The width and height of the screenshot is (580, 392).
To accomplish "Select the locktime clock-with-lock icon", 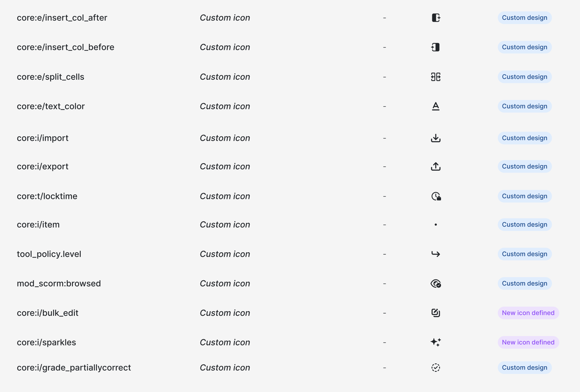I will [436, 196].
